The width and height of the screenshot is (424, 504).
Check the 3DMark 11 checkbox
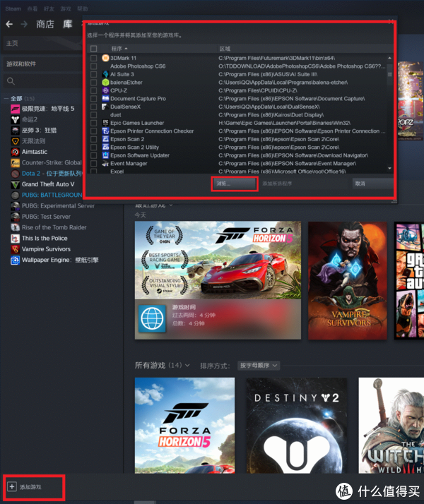click(93, 58)
